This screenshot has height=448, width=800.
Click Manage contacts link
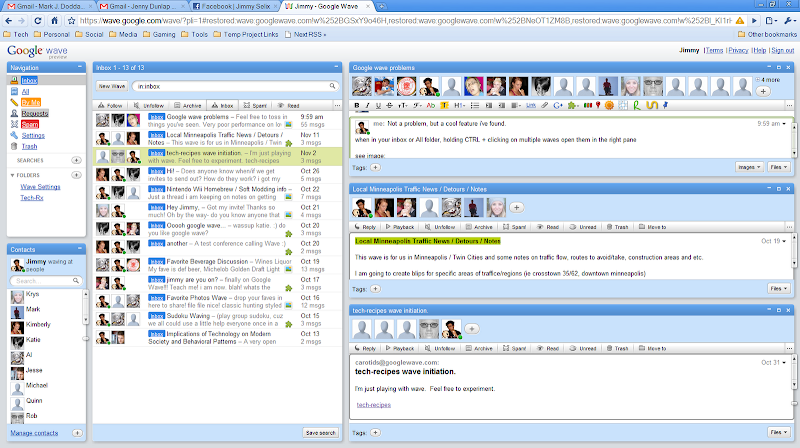[x=34, y=433]
